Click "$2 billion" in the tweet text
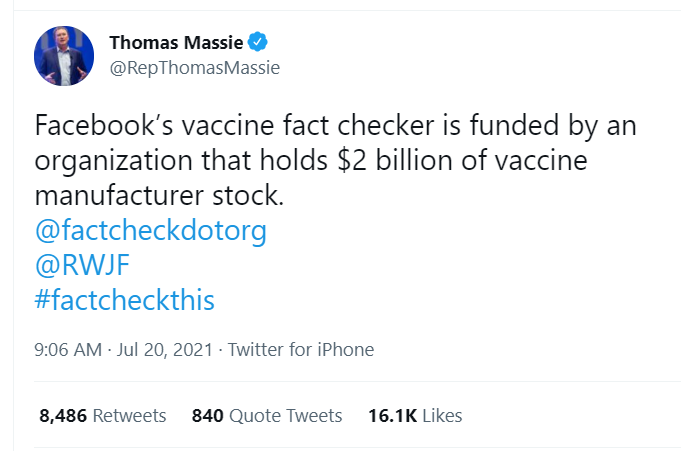Image resolution: width=681 pixels, height=451 pixels. [487, 161]
